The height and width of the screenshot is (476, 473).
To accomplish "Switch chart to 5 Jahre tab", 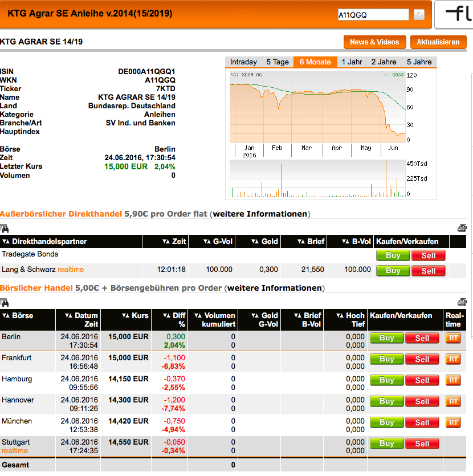I will (419, 62).
